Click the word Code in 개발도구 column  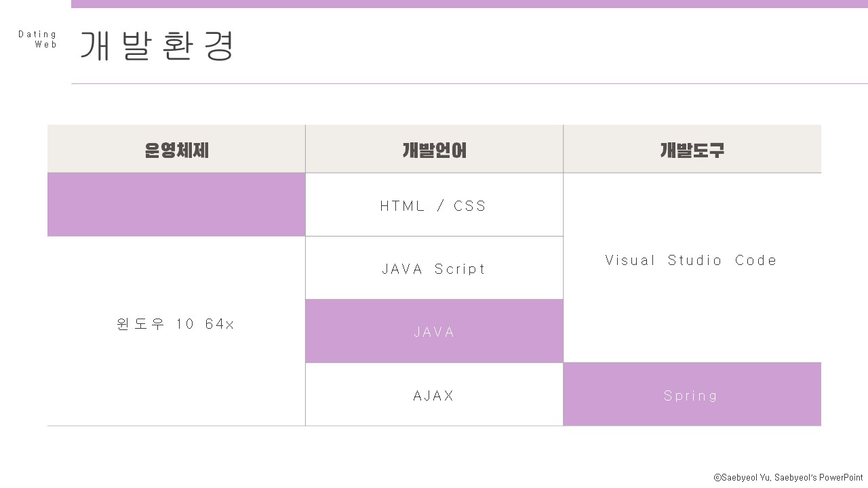pyautogui.click(x=756, y=260)
